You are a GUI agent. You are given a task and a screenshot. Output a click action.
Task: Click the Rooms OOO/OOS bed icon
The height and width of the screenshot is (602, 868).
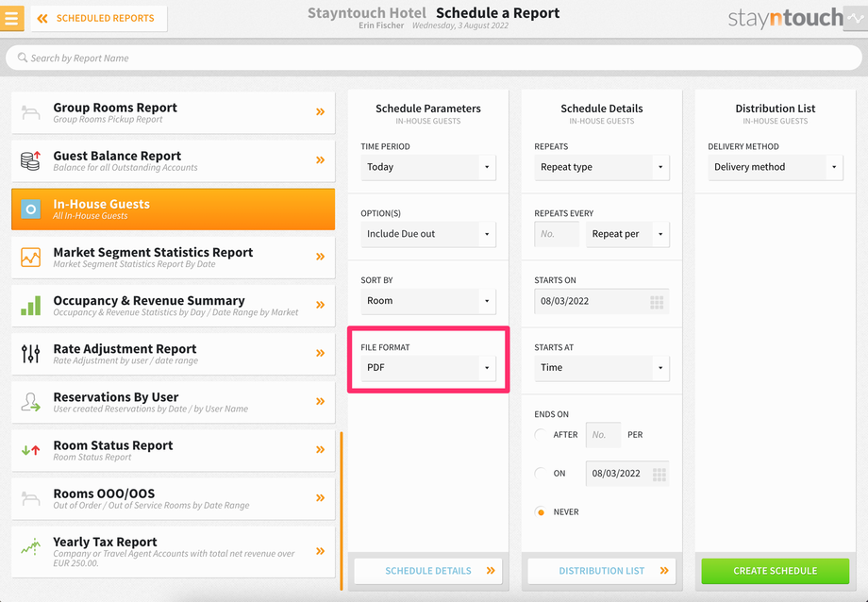tap(31, 498)
